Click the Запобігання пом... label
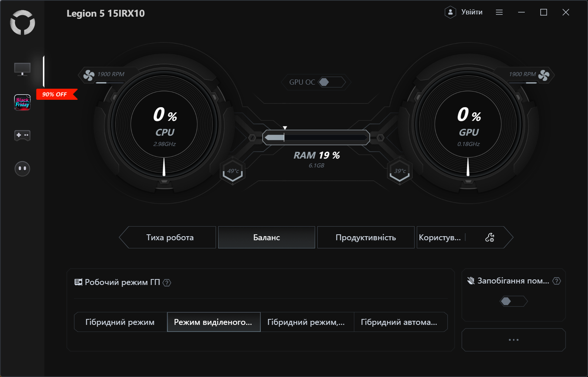The height and width of the screenshot is (377, 588). point(513,281)
